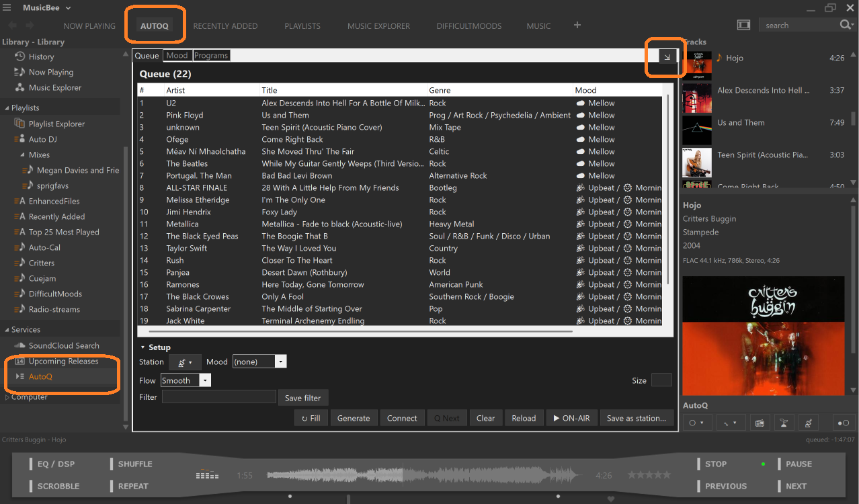Image resolution: width=859 pixels, height=504 pixels.
Task: Select Alex Descends Into Hell track thumbnail
Action: click(697, 98)
